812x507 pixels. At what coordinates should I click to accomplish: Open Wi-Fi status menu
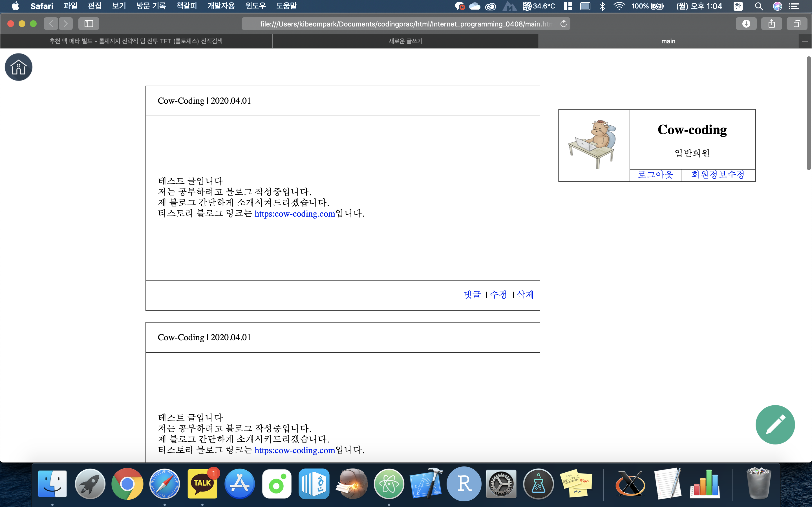tap(619, 6)
